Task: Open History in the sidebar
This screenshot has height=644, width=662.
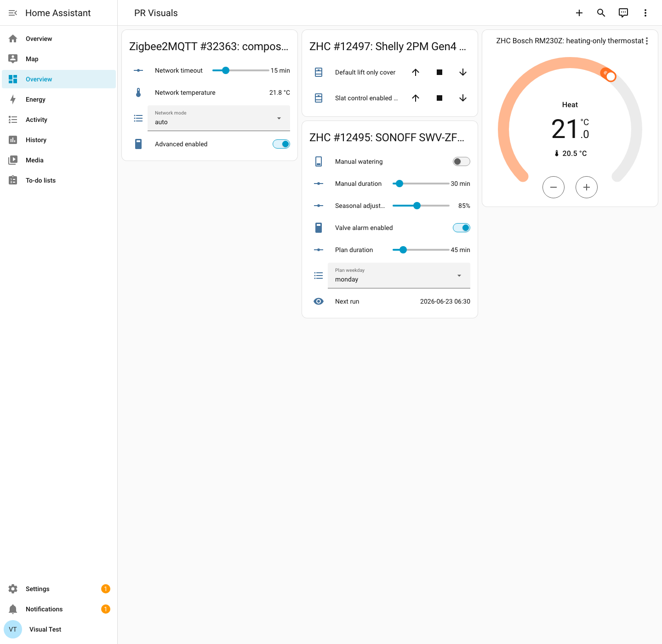Action: (59, 140)
